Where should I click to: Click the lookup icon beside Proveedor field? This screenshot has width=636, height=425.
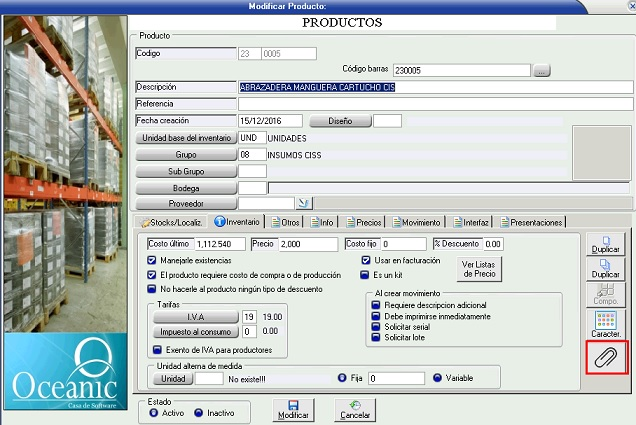click(x=278, y=204)
